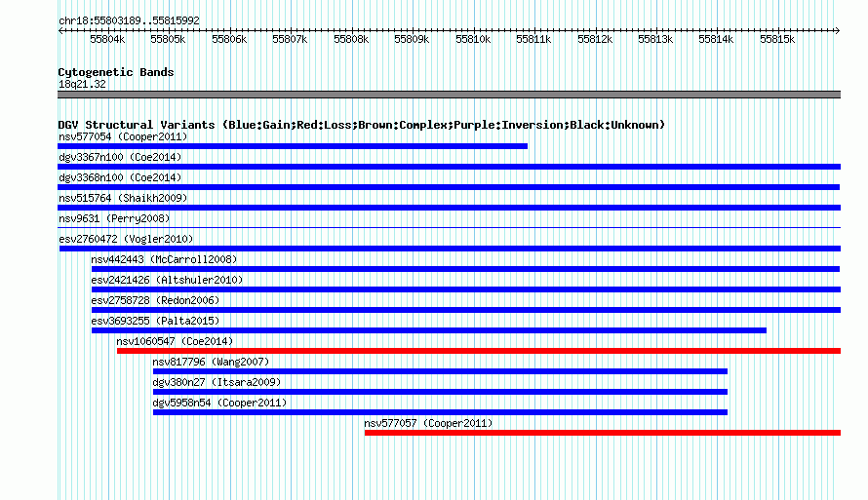The width and height of the screenshot is (868, 500).
Task: Select the blue bar under dgv380n27
Action: (440, 392)
